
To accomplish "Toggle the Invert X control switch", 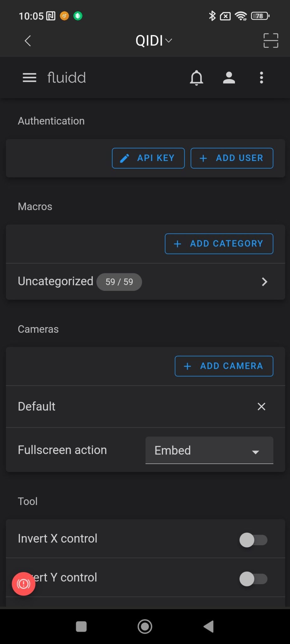I will pos(253,540).
